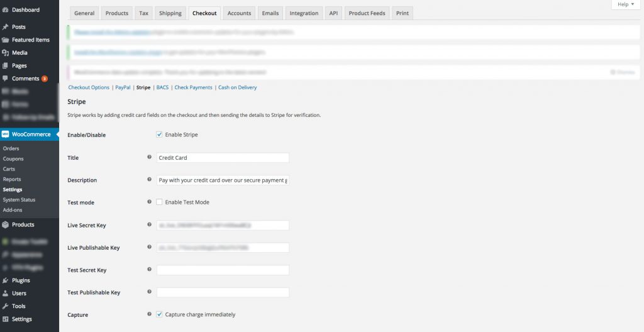Click the Pages icon in sidebar
Image resolution: width=644 pixels, height=332 pixels.
[5, 66]
